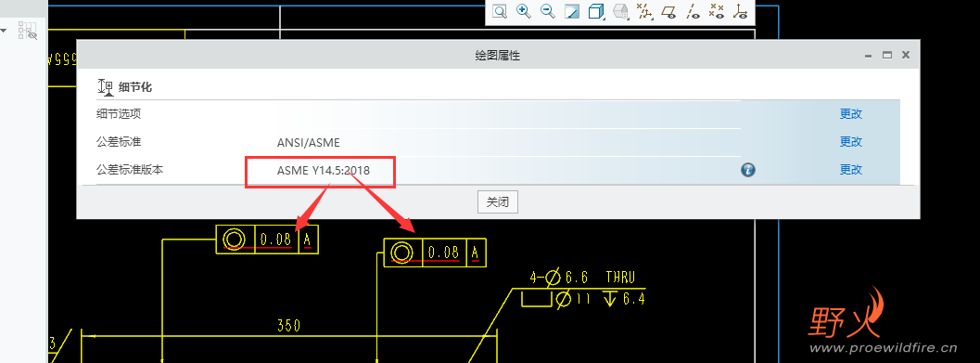
Task: Toggle datum axis display visibility
Action: pos(694,11)
